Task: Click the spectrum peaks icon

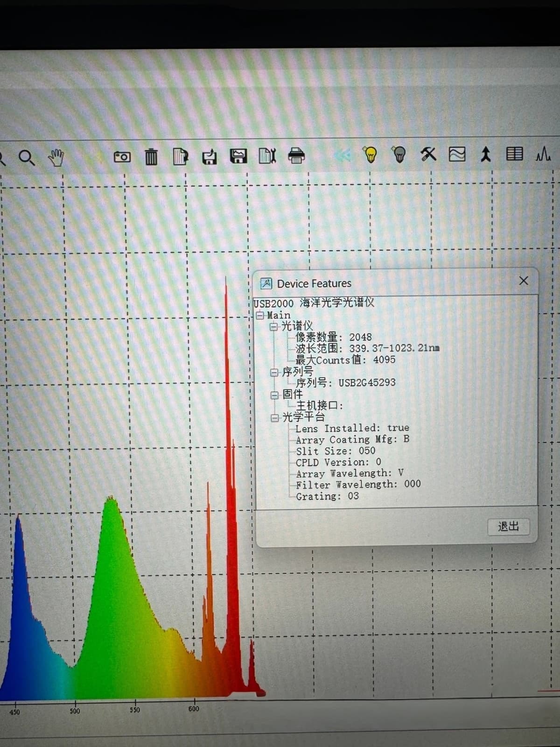Action: (543, 154)
